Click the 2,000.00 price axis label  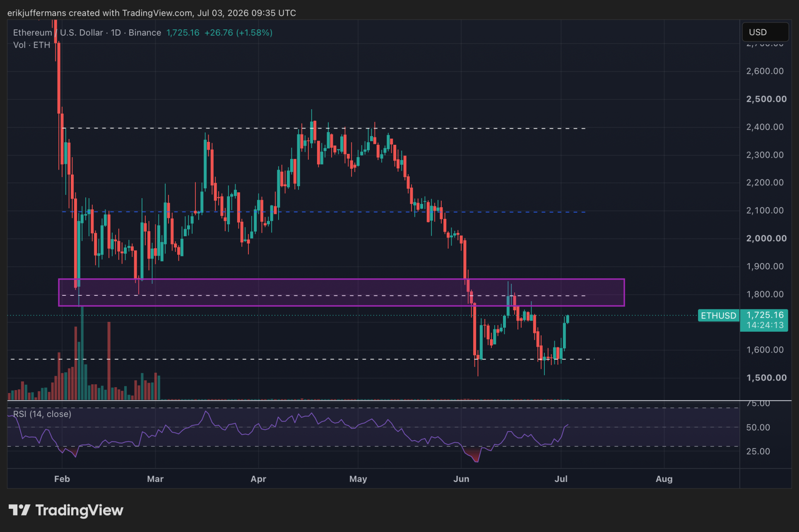tap(766, 239)
